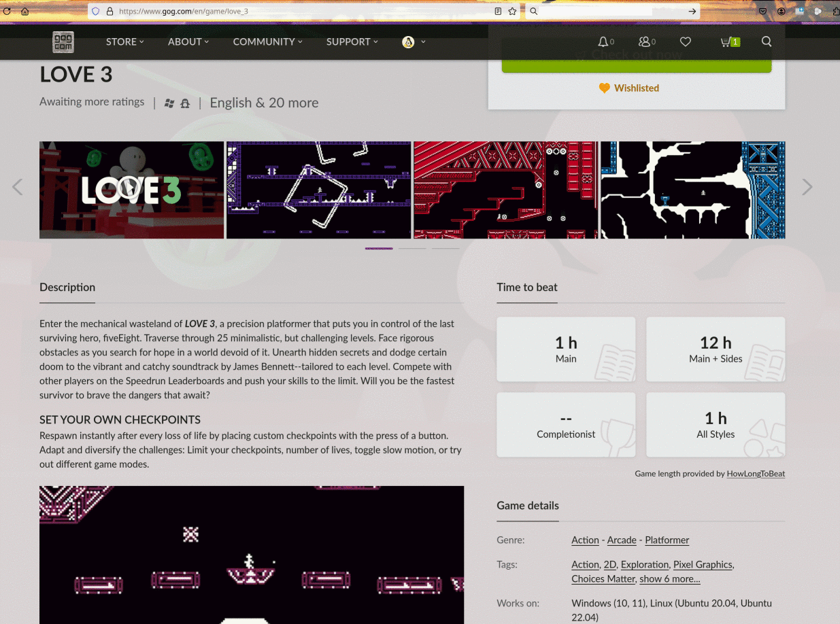Toggle the Wishlisted heart button
The width and height of the screenshot is (840, 624).
pyautogui.click(x=628, y=88)
